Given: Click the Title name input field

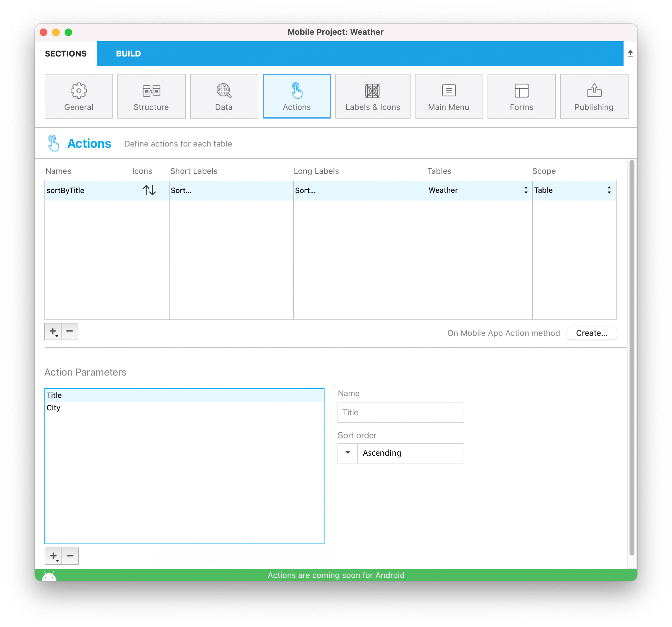Looking at the screenshot, I should [401, 413].
